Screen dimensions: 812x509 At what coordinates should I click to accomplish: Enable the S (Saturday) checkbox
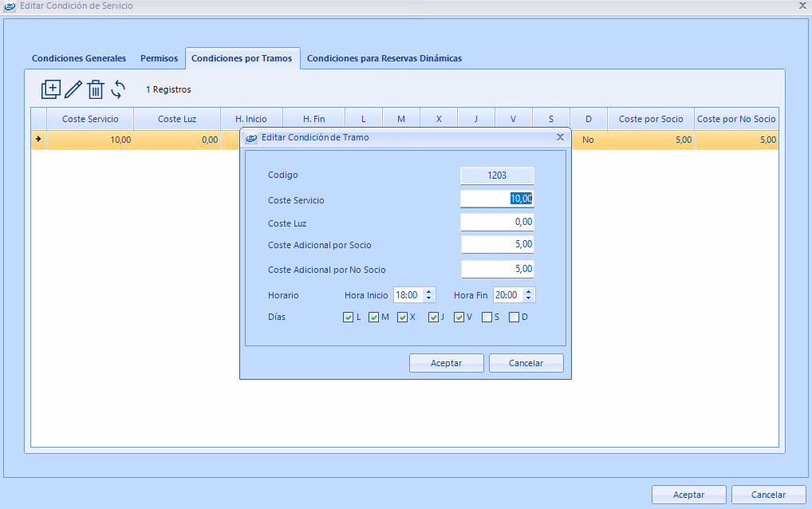click(487, 318)
